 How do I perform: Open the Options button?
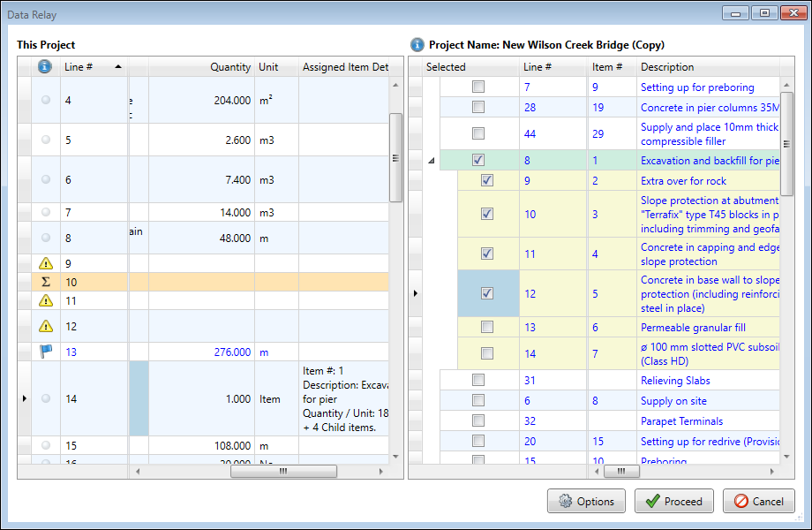coord(586,501)
